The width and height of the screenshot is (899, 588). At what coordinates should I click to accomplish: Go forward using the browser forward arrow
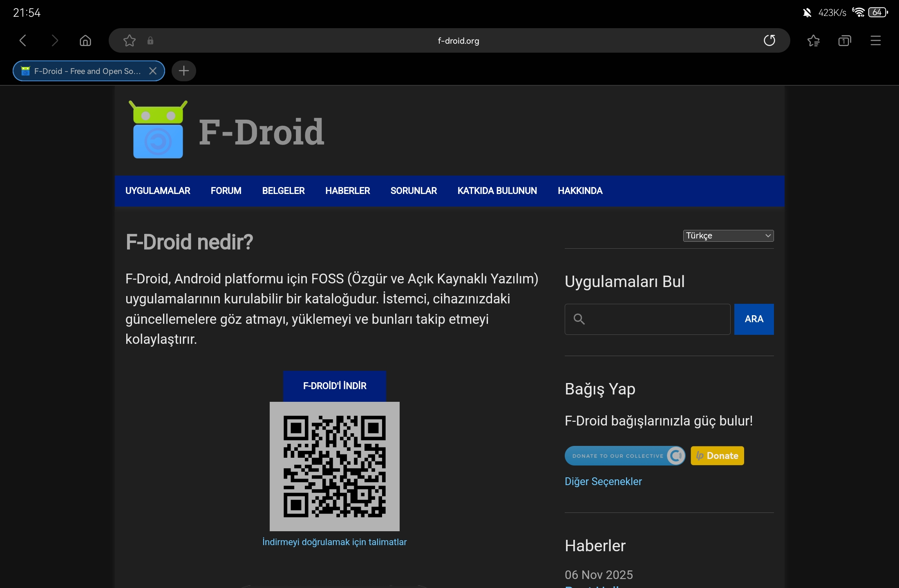(x=54, y=40)
